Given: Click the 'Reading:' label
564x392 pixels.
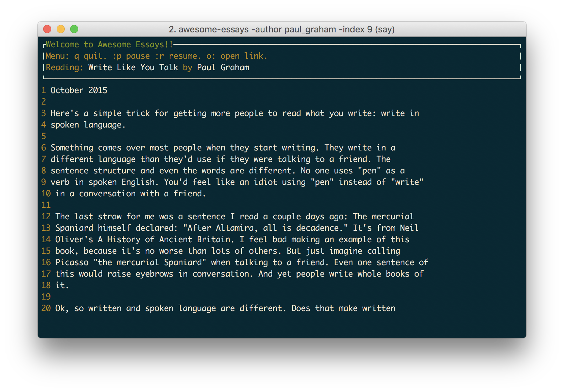Looking at the screenshot, I should [64, 67].
